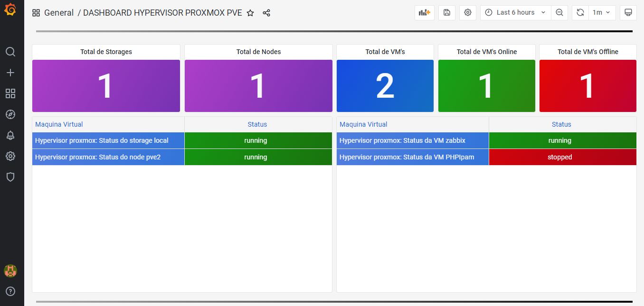Open the Explore compass icon

(10, 114)
